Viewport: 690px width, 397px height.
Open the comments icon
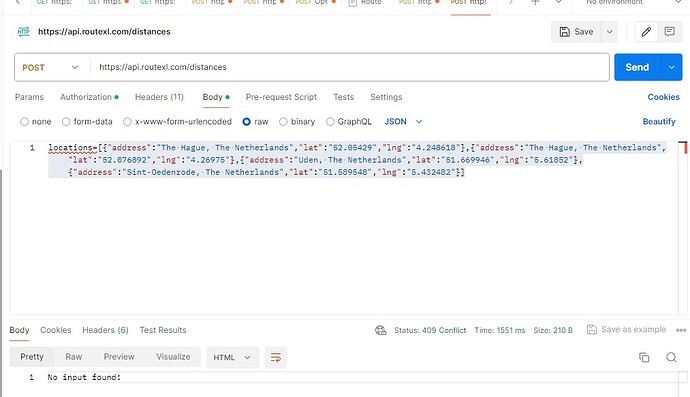(x=669, y=32)
